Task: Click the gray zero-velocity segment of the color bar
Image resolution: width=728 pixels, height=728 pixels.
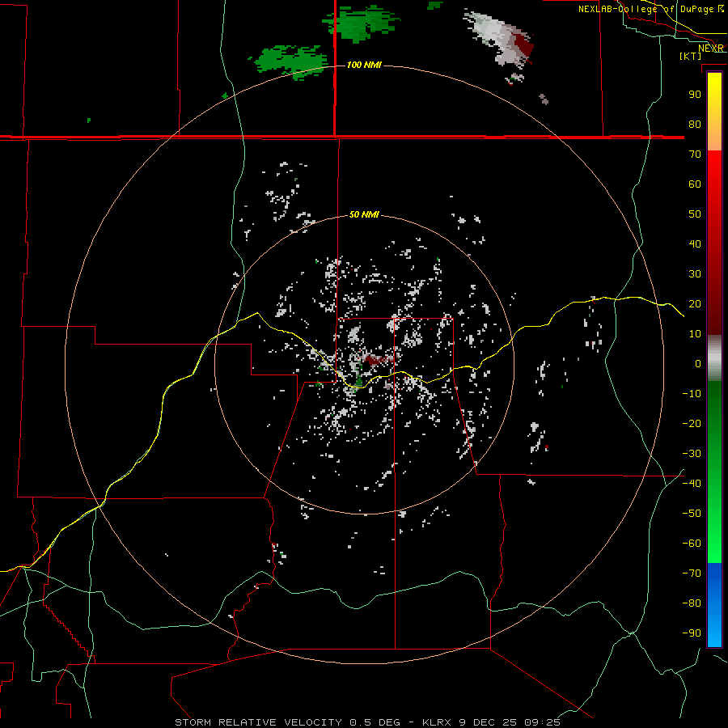Action: pos(714,358)
